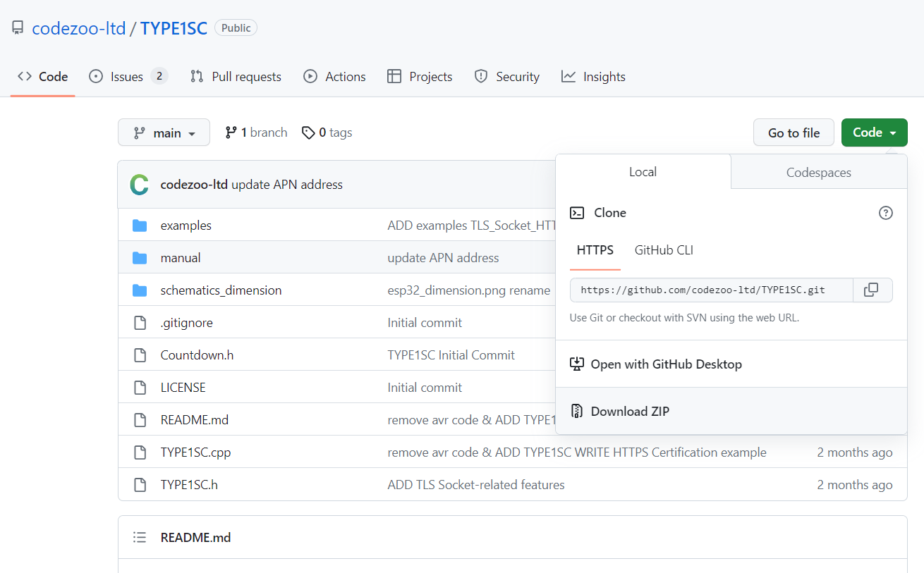Image resolution: width=924 pixels, height=573 pixels.
Task: Open the examples folder
Action: tap(186, 226)
